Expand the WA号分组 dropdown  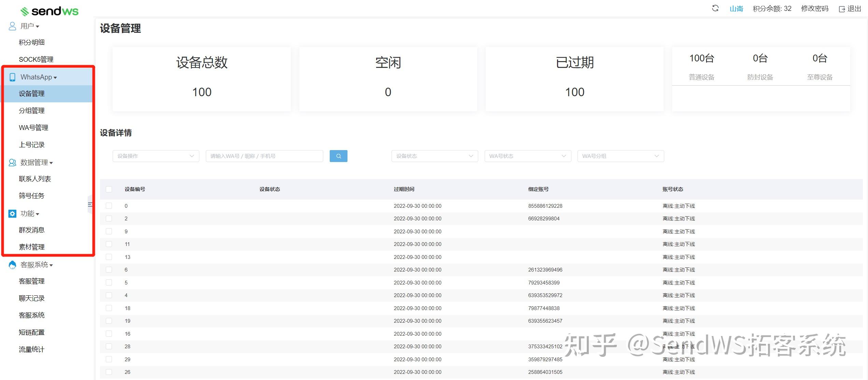(620, 156)
